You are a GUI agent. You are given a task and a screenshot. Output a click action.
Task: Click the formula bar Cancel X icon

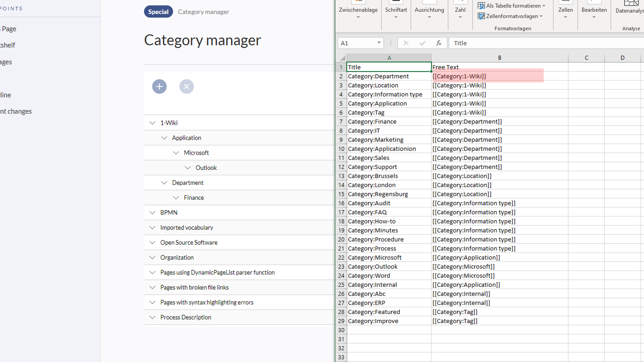(x=406, y=43)
